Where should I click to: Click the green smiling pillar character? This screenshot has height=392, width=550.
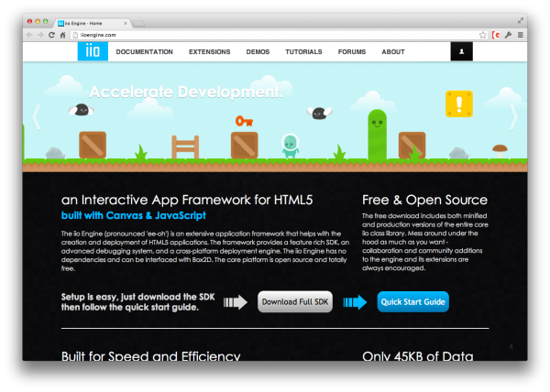pos(377,135)
